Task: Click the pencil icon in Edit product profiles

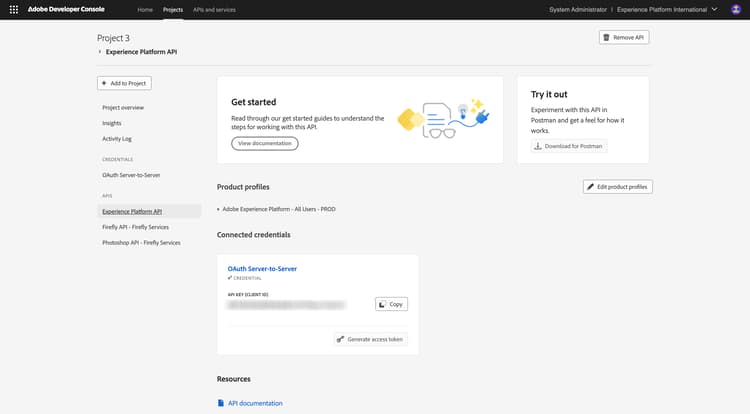Action: pos(590,187)
